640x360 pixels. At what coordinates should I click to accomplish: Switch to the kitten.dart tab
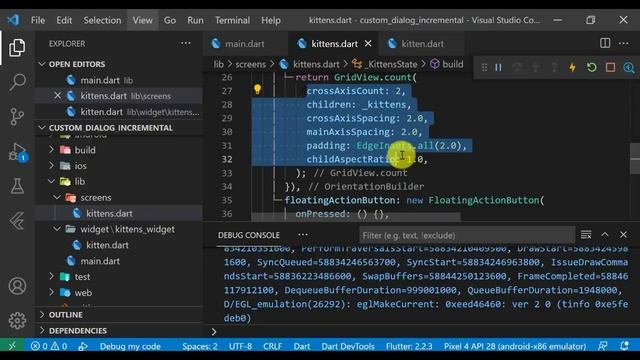(422, 44)
